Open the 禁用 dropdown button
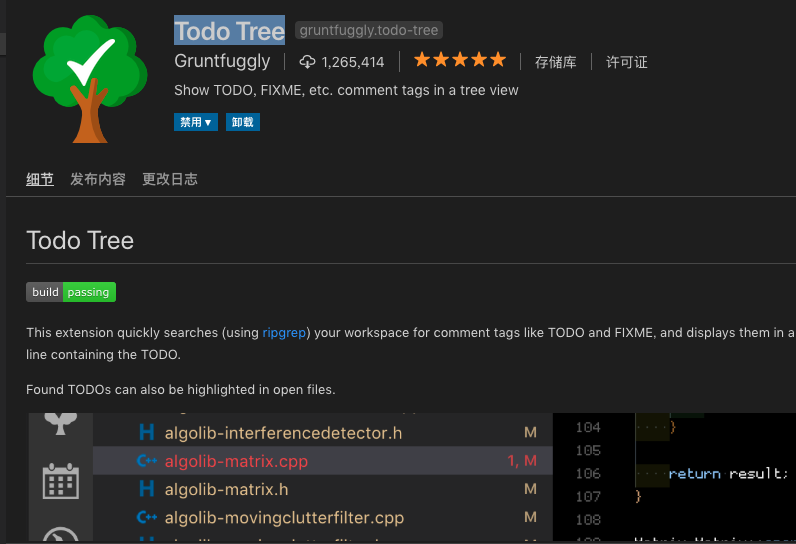 196,122
